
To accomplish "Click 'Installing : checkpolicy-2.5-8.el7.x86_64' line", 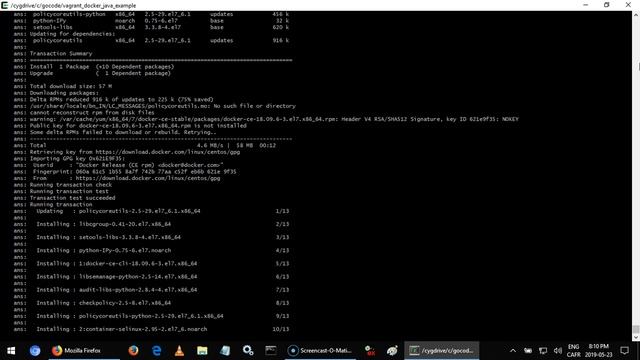I will point(104,303).
